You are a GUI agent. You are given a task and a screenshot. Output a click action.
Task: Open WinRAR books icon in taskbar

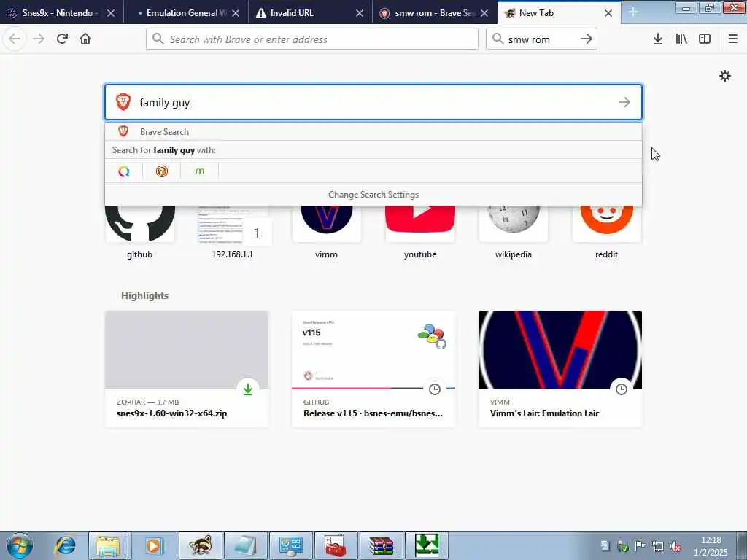point(382,545)
